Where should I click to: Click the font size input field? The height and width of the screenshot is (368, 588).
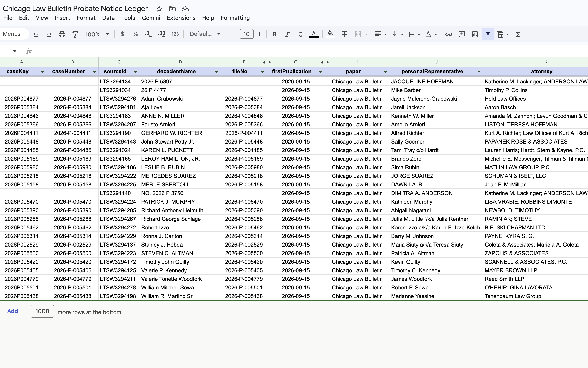click(246, 34)
